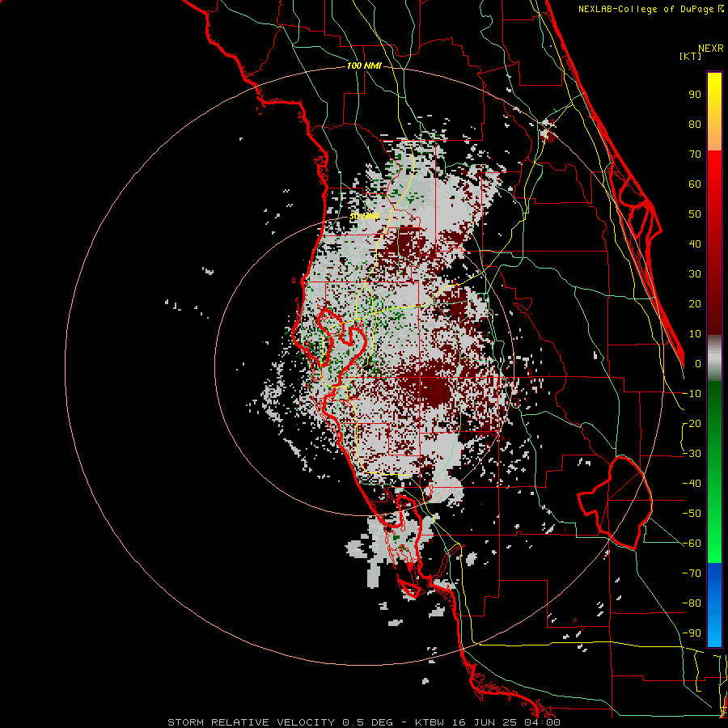728x728 pixels.
Task: Click the green inbound segment of color bar
Action: [x=714, y=472]
